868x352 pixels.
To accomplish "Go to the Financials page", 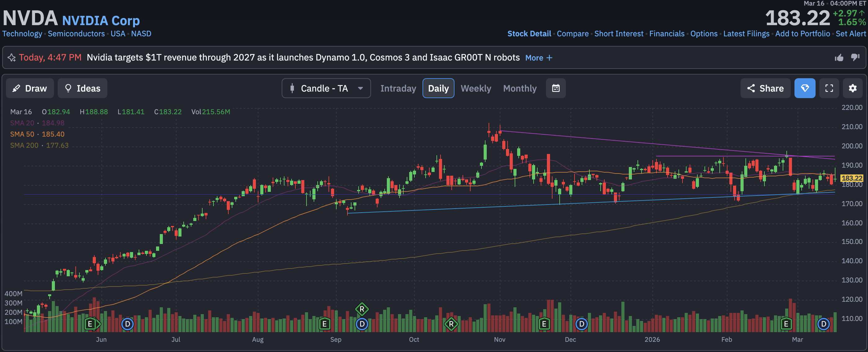I will [666, 34].
